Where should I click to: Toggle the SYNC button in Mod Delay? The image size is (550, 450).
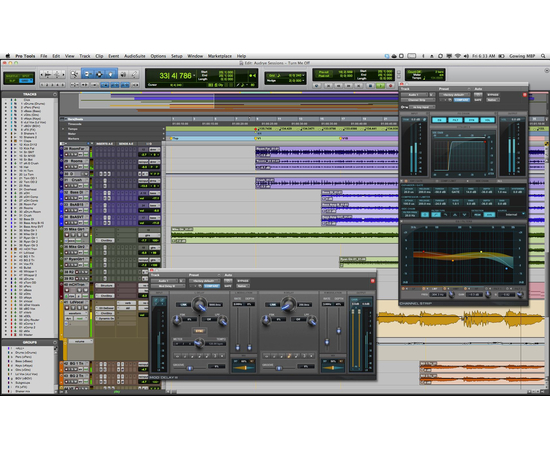[200, 331]
